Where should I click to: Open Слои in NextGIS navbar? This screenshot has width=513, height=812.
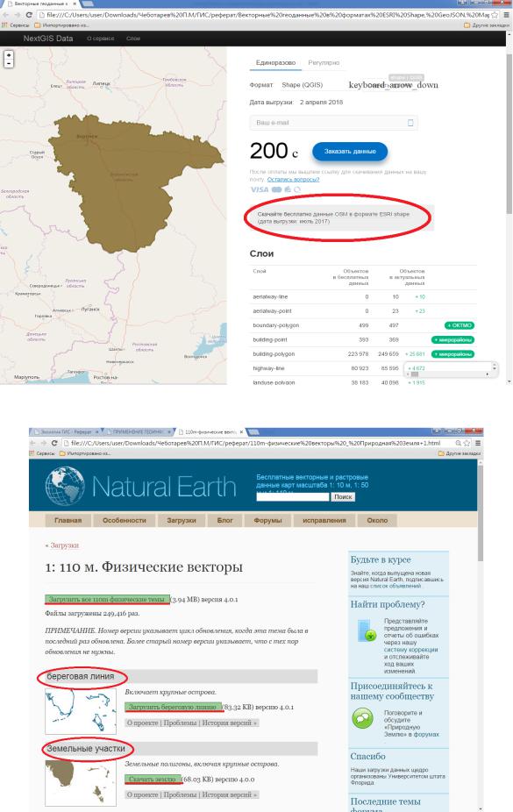tap(133, 39)
